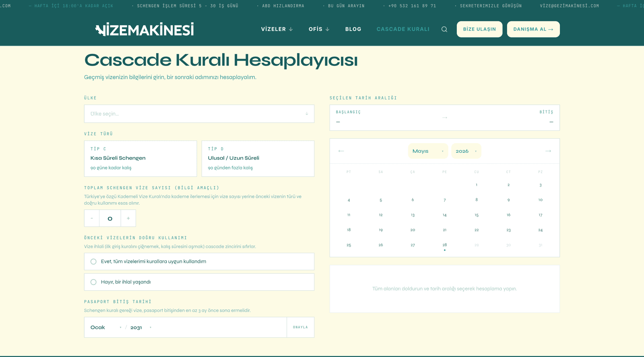Pick May 28 marked with dot
Viewport: 644px width, 357px height.
click(x=445, y=245)
